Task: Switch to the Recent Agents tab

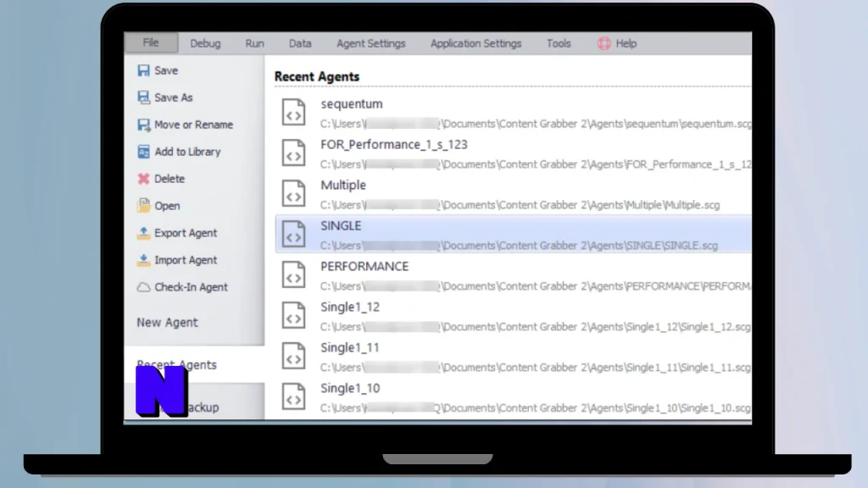Action: [194, 364]
